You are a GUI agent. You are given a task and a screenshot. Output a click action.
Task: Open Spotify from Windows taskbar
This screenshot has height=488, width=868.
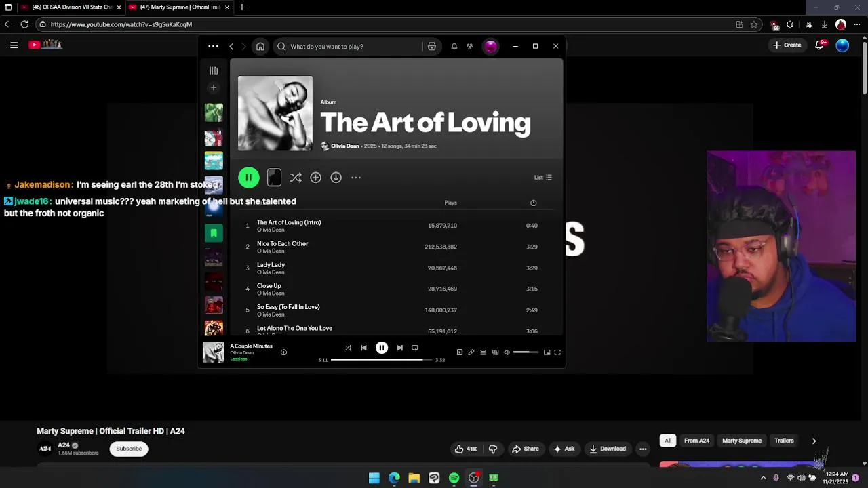click(x=454, y=478)
